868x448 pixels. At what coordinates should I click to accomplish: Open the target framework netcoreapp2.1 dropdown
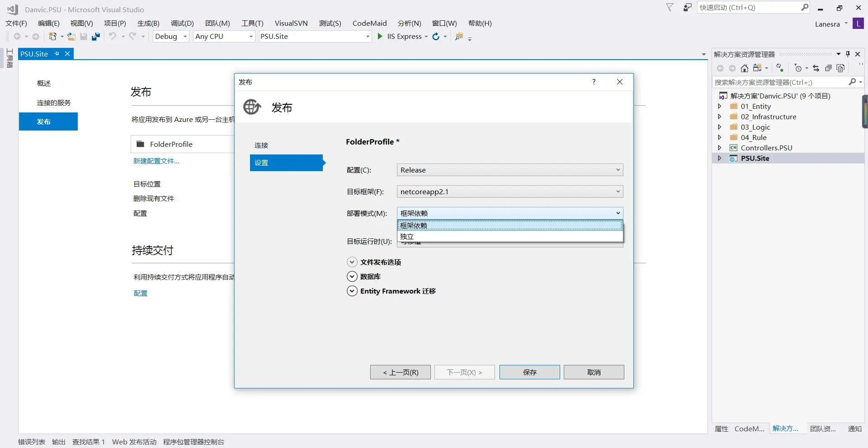click(510, 191)
